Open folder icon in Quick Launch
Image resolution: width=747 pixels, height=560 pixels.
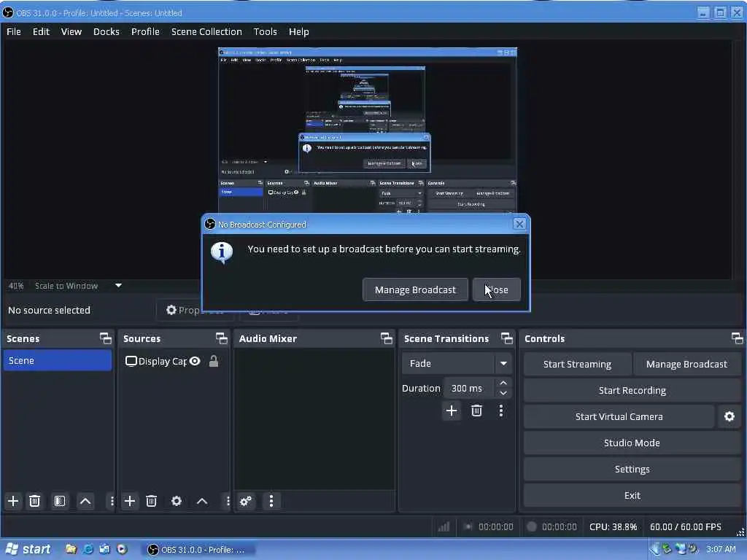[x=71, y=549]
